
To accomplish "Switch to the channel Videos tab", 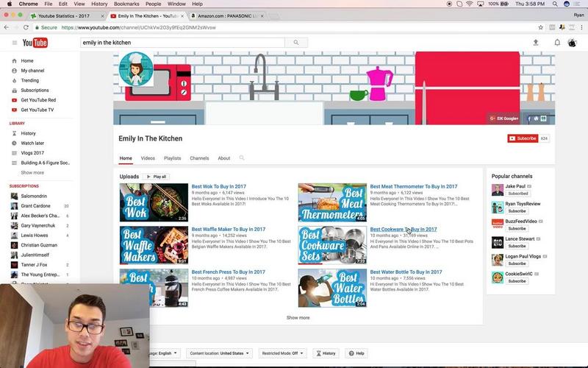I will [148, 158].
